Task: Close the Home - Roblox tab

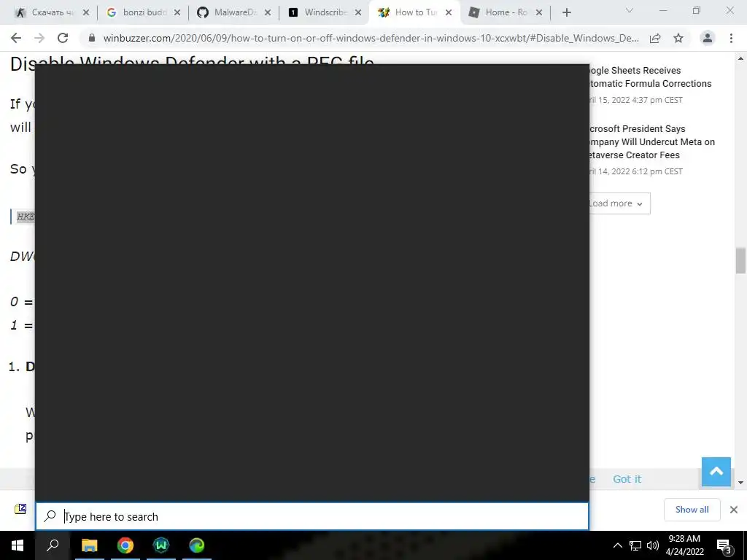Action: pos(539,13)
